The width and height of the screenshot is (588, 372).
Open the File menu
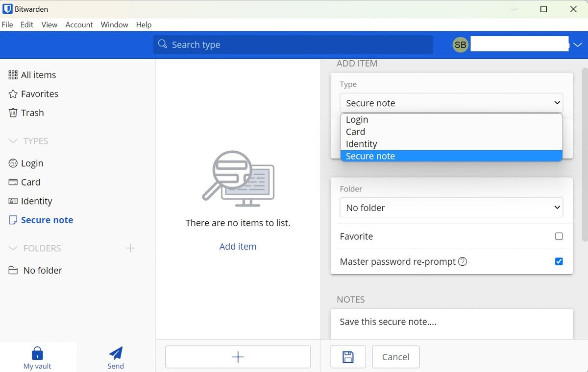pyautogui.click(x=7, y=24)
